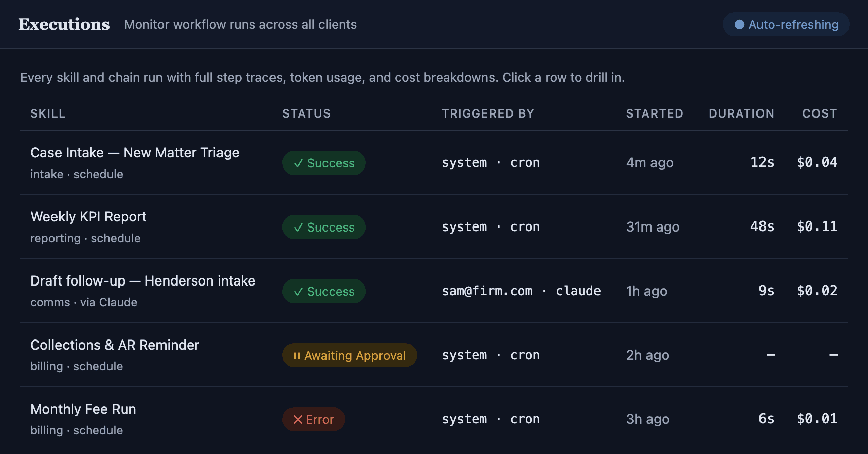
Task: Click the $0.01 cost value
Action: coord(817,419)
